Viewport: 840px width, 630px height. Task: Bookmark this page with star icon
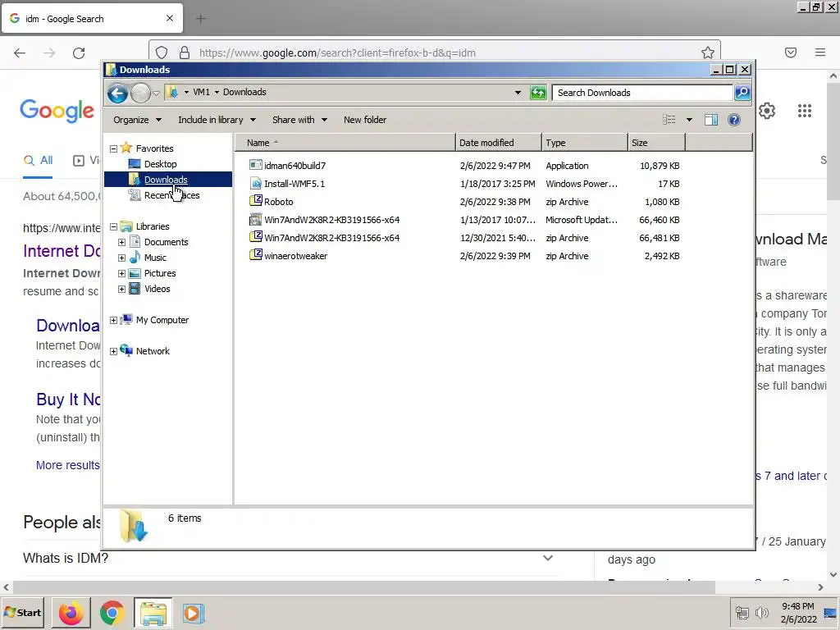pos(708,52)
